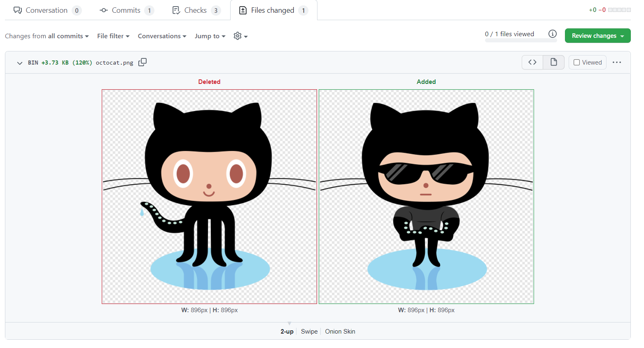Select the Swipe image comparison mode
644x348 pixels.
pyautogui.click(x=309, y=331)
